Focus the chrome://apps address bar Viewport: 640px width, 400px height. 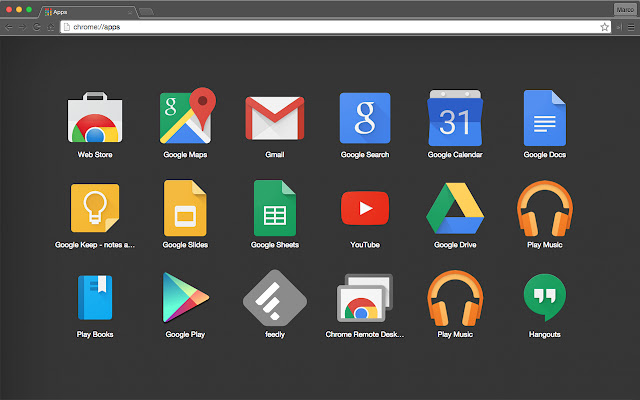[336, 27]
